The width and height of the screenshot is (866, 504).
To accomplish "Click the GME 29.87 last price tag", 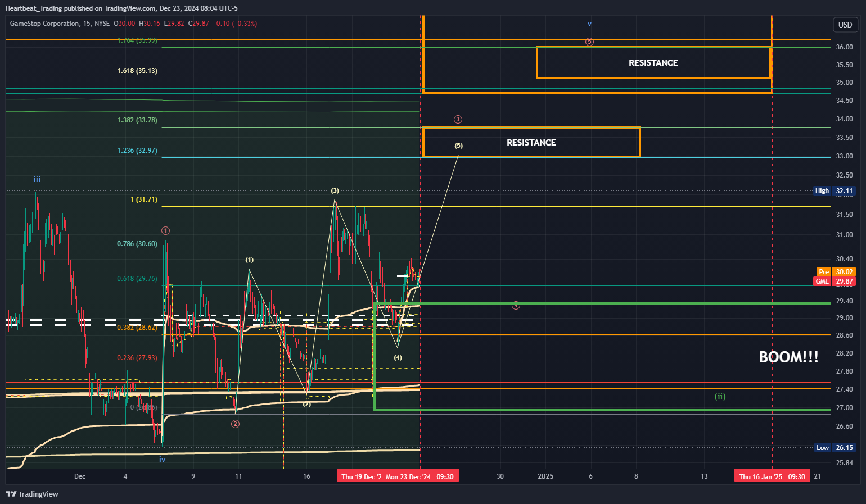I will tap(835, 281).
